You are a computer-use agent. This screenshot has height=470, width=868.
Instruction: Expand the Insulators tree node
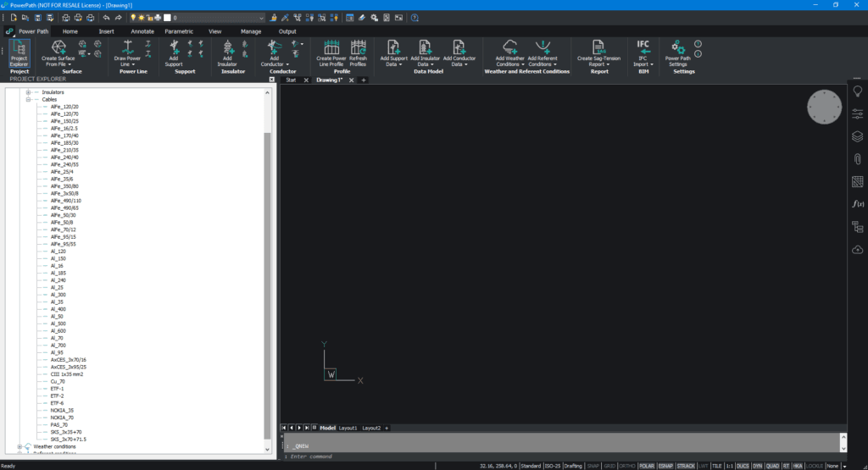pyautogui.click(x=28, y=92)
